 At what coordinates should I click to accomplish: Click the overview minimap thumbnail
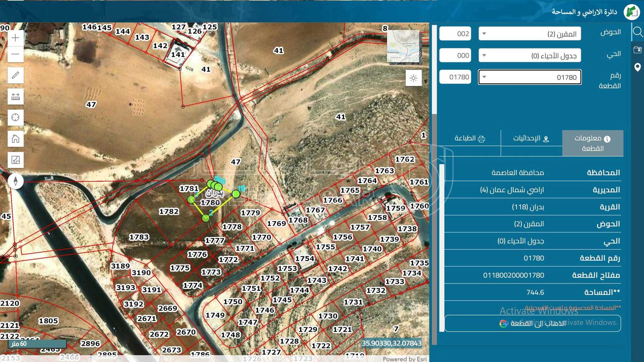click(403, 47)
